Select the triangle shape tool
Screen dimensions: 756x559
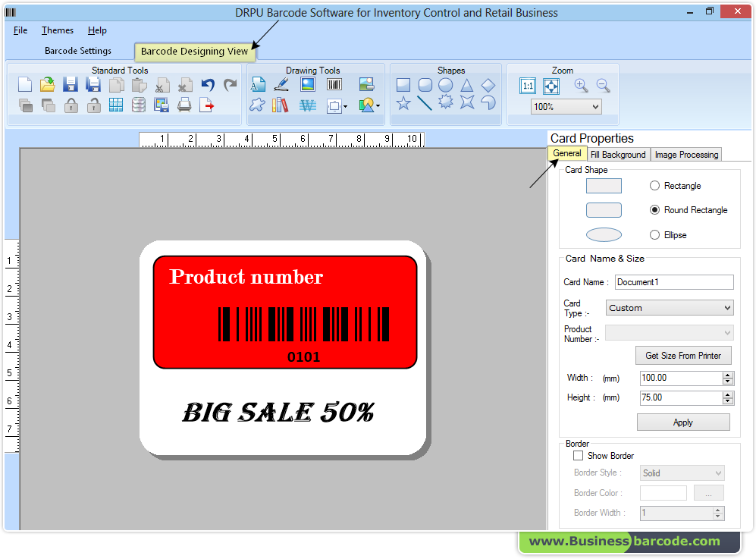tap(466, 86)
